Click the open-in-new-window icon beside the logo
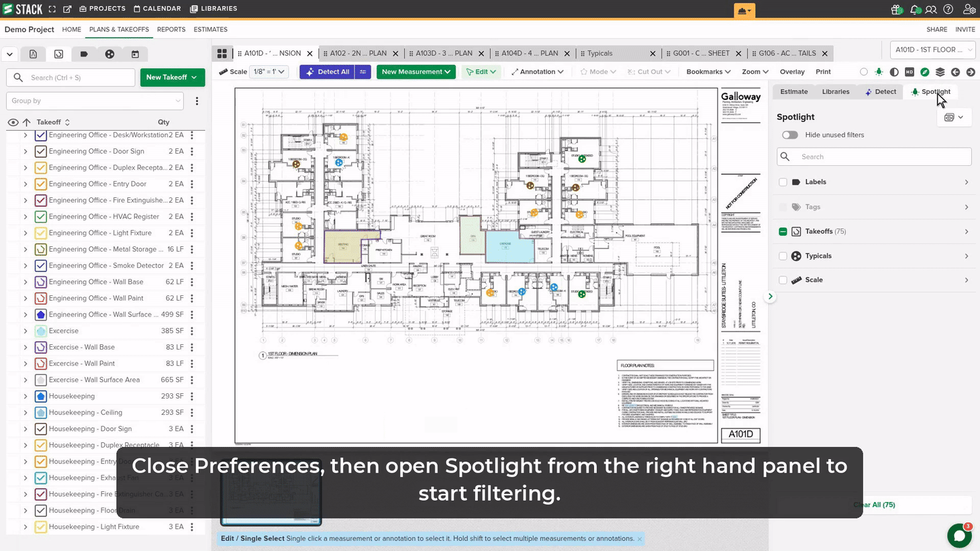Screen dimensions: 980x551 [67, 9]
